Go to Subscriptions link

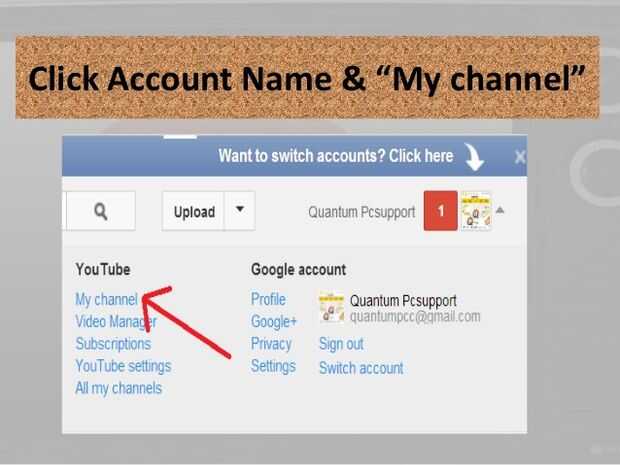tap(113, 344)
